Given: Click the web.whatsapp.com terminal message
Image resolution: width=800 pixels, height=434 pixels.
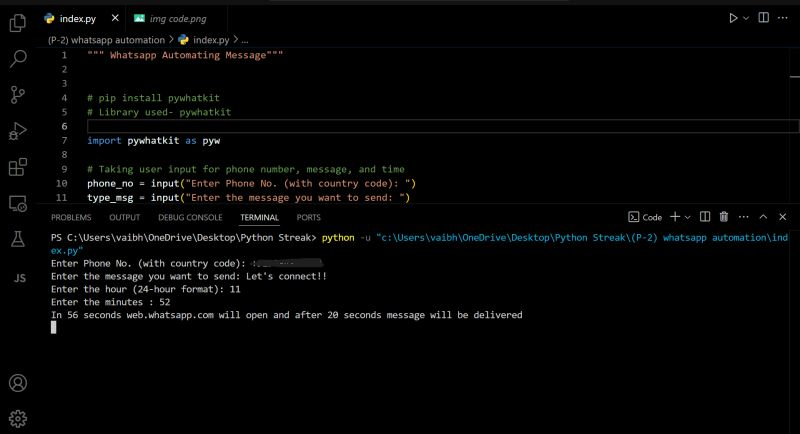Looking at the screenshot, I should [286, 315].
